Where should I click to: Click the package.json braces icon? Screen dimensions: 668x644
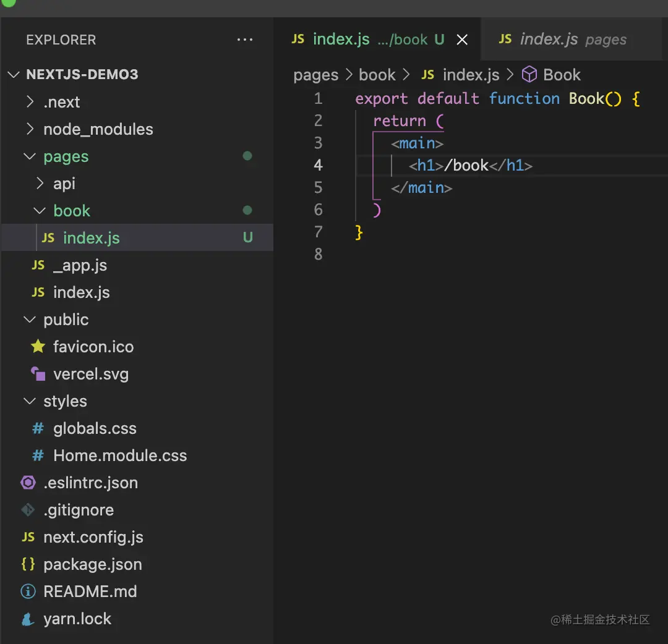[28, 564]
